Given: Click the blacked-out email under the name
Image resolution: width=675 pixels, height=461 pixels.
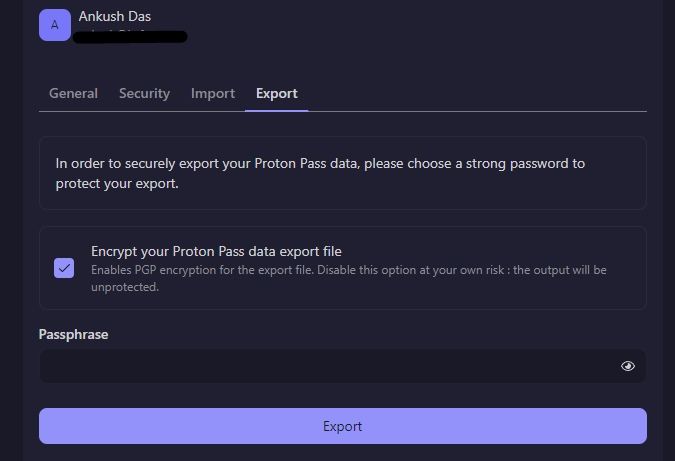Looking at the screenshot, I should click(x=130, y=37).
